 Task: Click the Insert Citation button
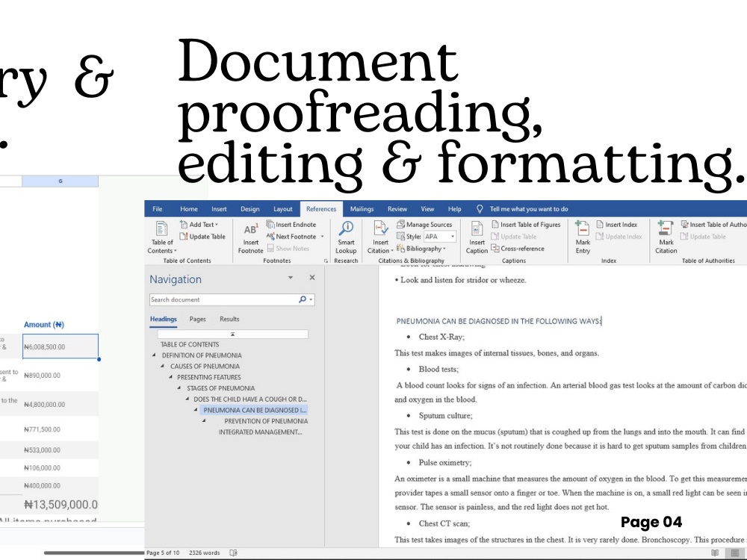(380, 237)
